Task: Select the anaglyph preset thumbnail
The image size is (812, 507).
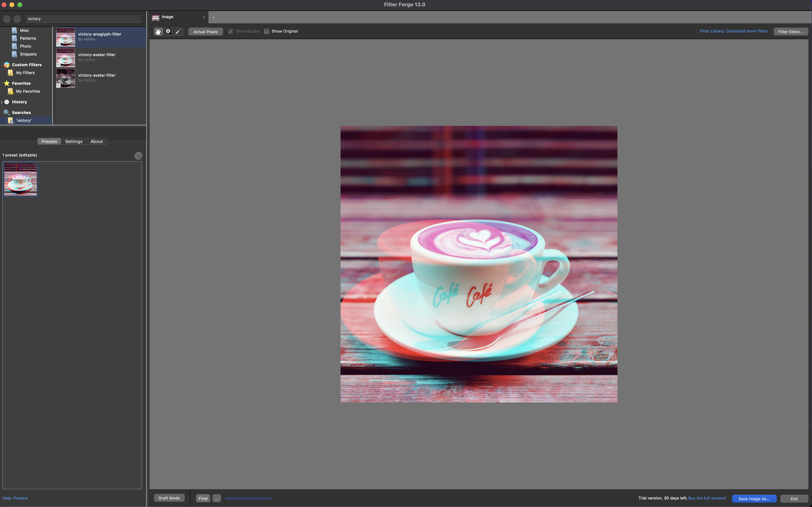Action: (x=20, y=179)
